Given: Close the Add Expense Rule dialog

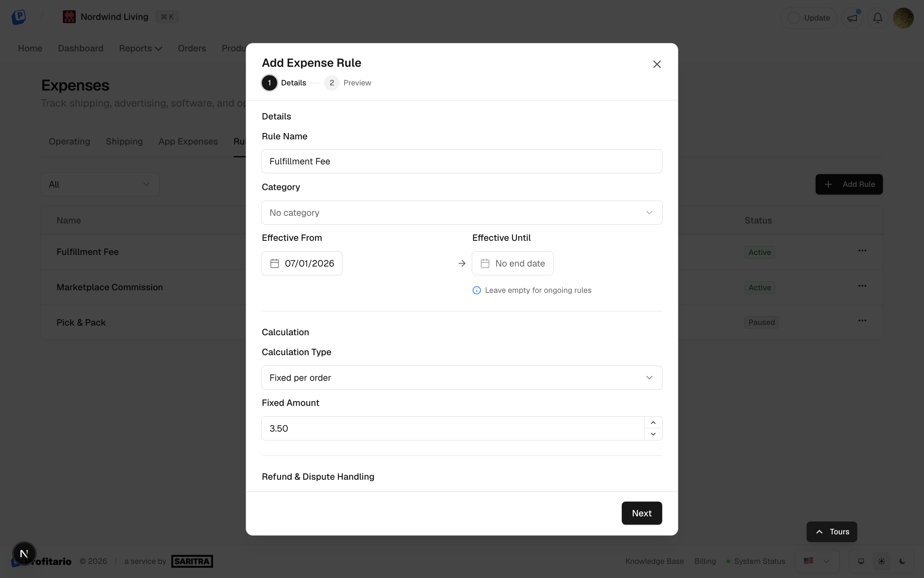Looking at the screenshot, I should coord(657,64).
